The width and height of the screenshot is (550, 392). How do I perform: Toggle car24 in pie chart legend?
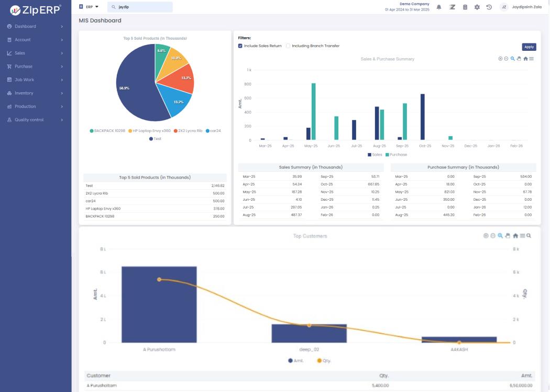[x=213, y=131]
